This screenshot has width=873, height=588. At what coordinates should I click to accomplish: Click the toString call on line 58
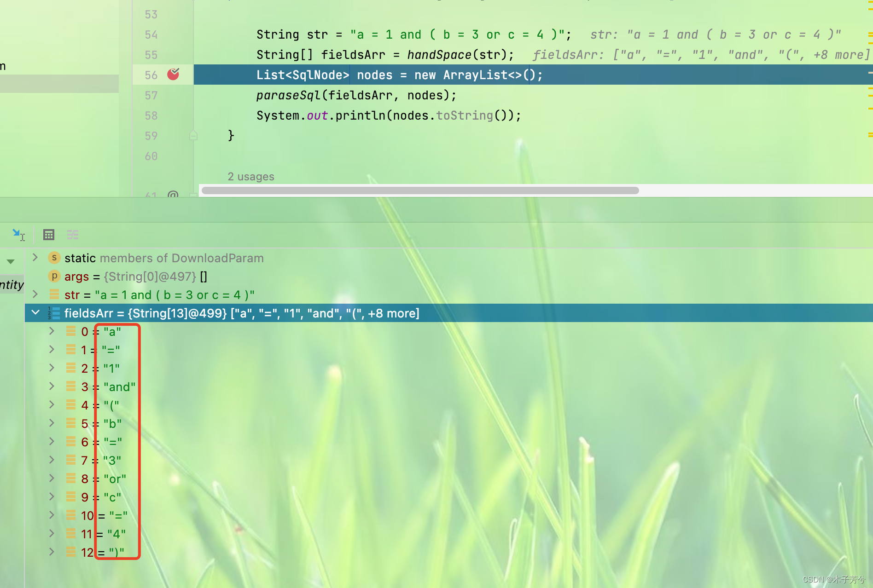click(464, 115)
